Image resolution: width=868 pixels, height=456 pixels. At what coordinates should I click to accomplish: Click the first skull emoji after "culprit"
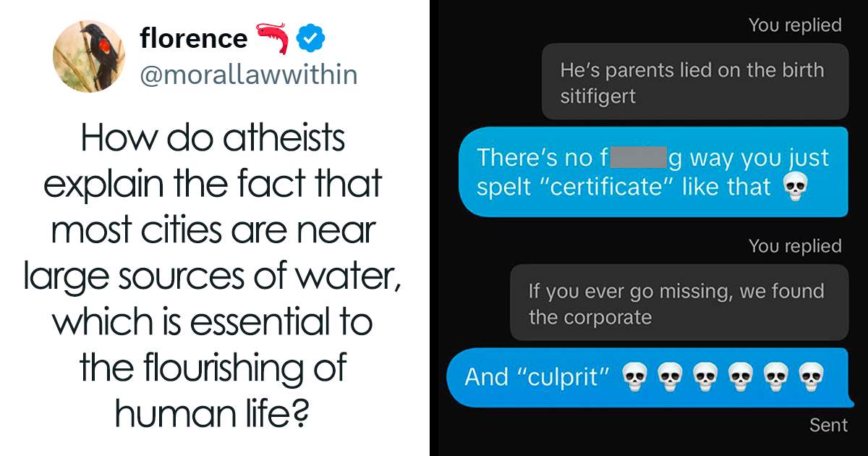[x=634, y=376]
